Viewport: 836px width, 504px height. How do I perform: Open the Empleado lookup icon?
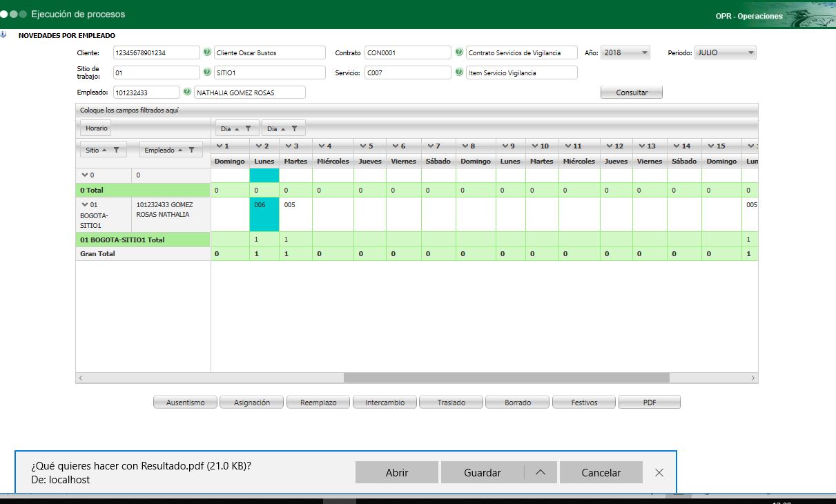(187, 92)
